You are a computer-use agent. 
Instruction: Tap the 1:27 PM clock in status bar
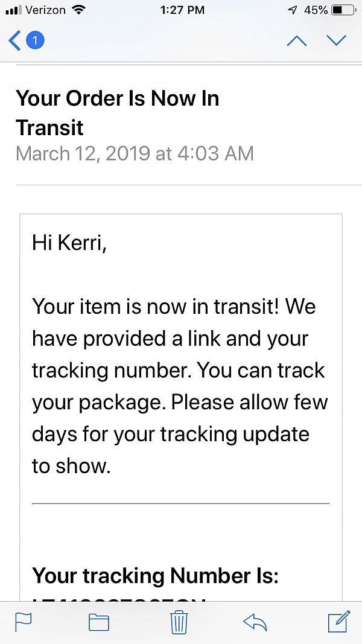coord(182,10)
